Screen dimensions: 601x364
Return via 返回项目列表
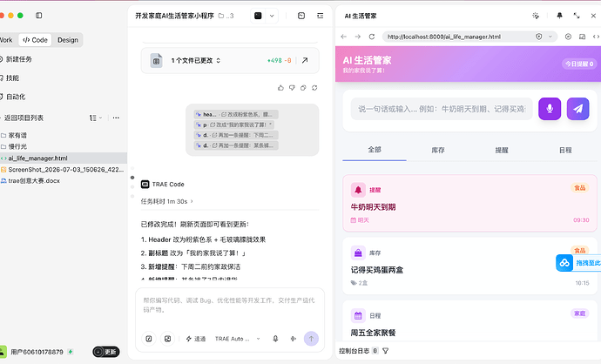[23, 118]
